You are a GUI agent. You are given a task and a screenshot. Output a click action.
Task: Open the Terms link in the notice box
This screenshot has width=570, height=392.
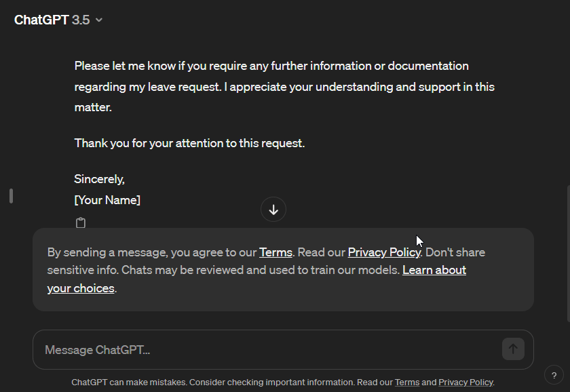275,252
